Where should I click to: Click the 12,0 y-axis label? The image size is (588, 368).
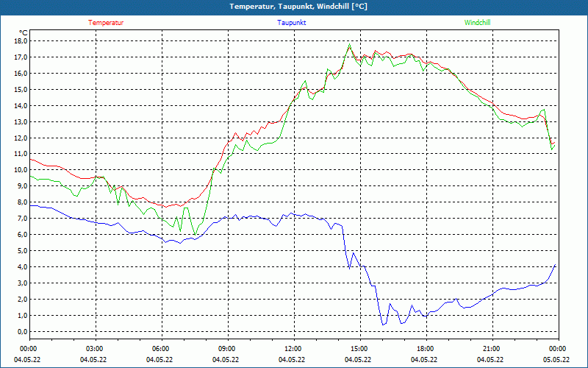21,138
